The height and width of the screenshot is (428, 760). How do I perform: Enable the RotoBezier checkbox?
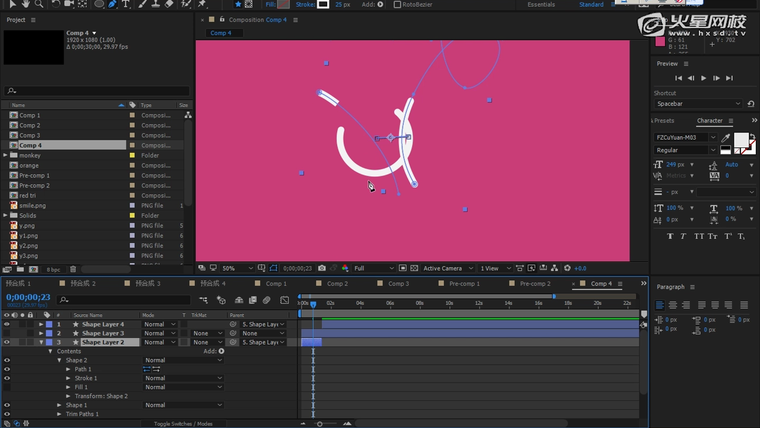396,4
